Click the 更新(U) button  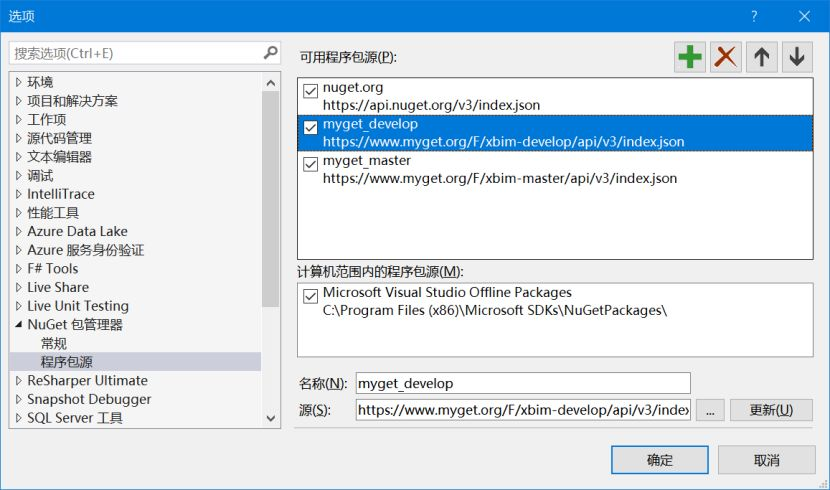click(771, 410)
